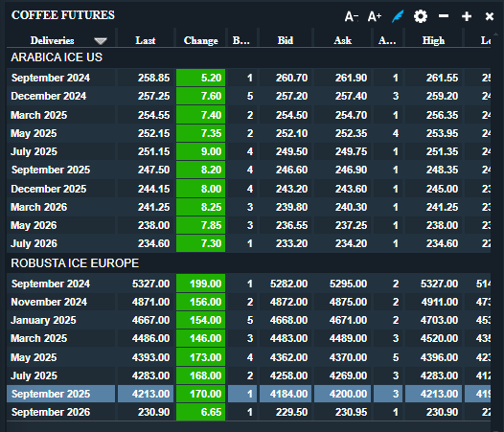Select Robusta July 2025 at 4283.00

coord(248,375)
